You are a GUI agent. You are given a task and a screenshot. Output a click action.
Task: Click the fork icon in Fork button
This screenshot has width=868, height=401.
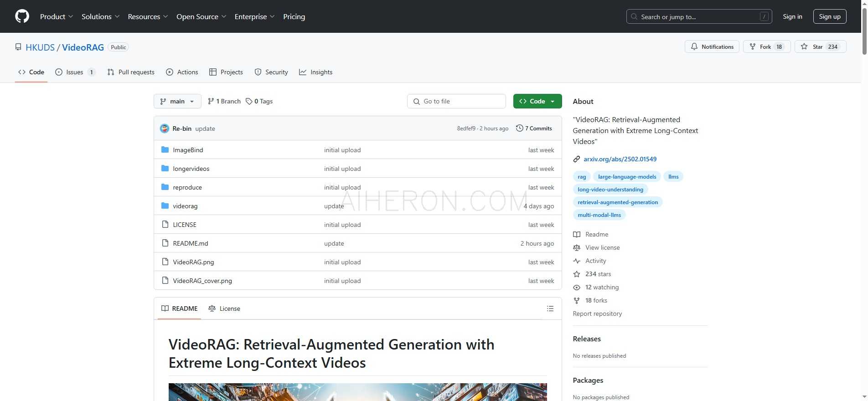click(752, 46)
